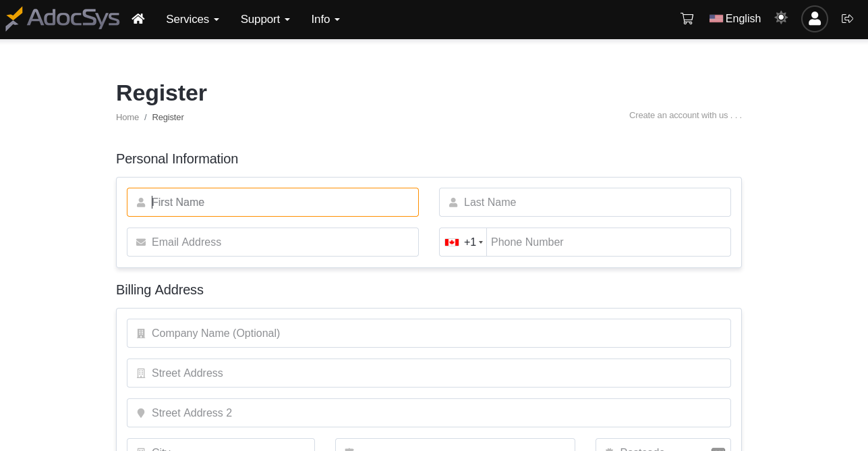Open the Support dropdown menu
The width and height of the screenshot is (868, 451).
click(265, 19)
